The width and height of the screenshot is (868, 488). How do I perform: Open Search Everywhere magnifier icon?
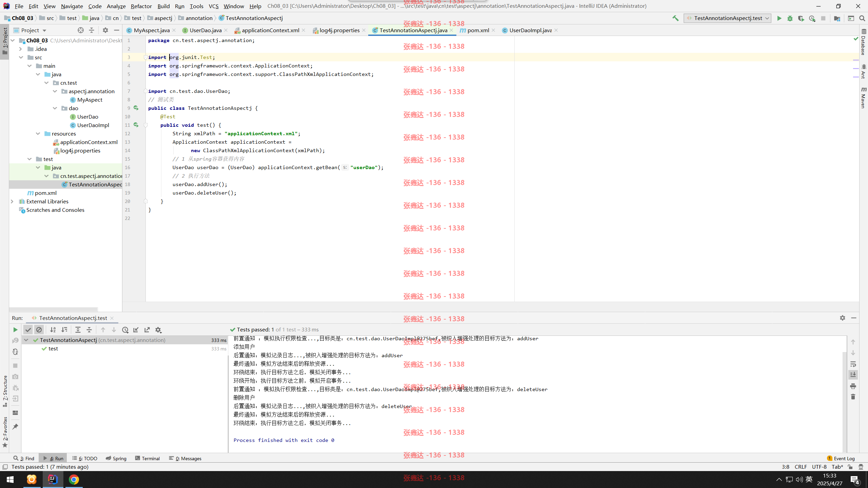862,18
